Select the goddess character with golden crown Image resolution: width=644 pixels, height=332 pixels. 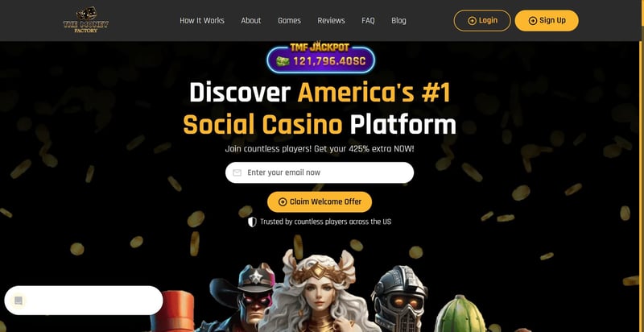coord(318,292)
